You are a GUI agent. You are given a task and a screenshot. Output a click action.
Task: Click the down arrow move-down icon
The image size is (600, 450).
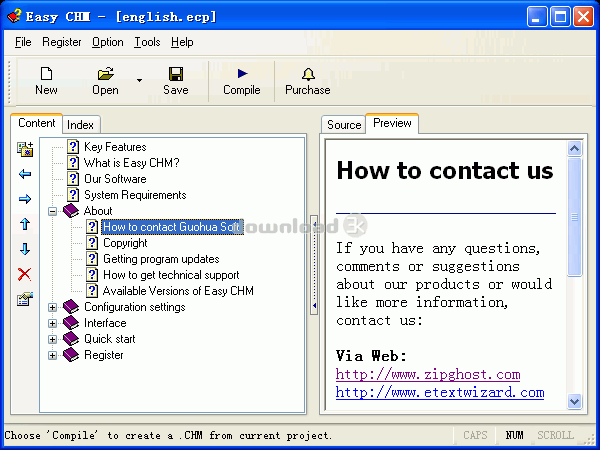[25, 249]
